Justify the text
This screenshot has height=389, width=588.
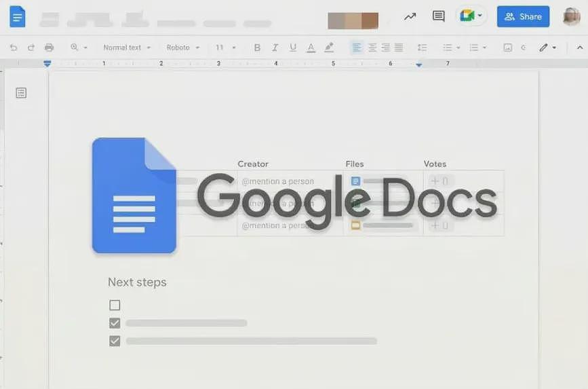399,48
